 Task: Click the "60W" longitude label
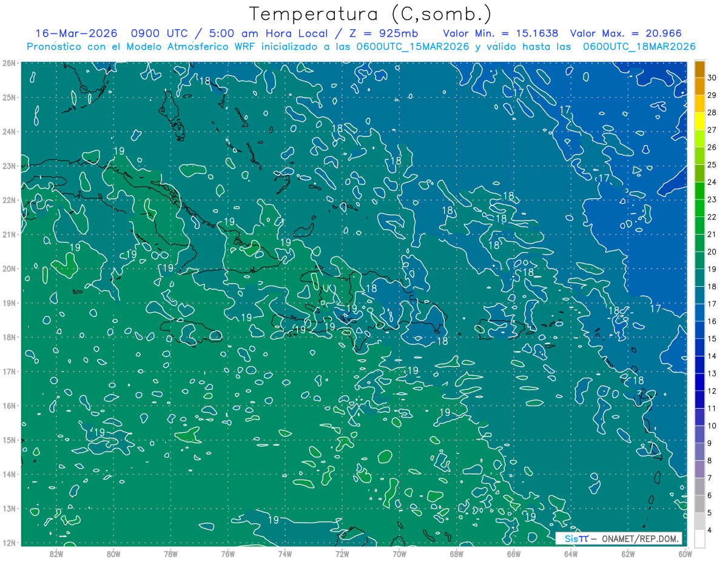(x=686, y=554)
